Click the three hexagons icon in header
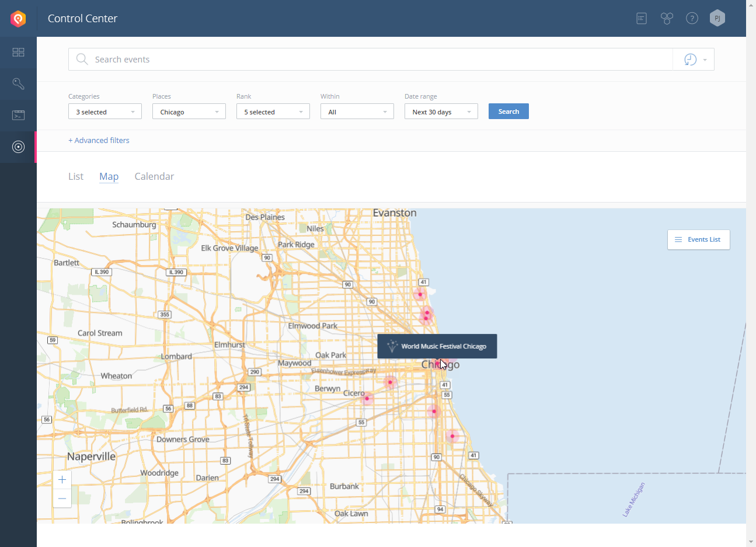756x547 pixels. click(667, 19)
